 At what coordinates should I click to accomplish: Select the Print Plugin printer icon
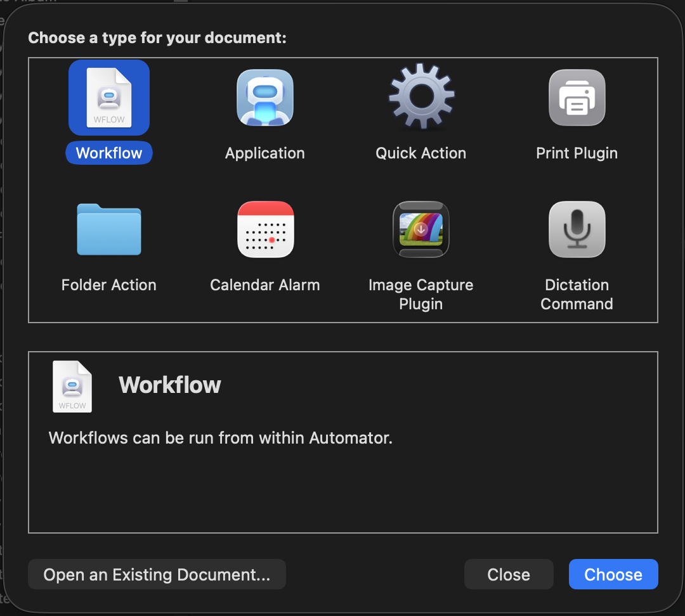(577, 98)
